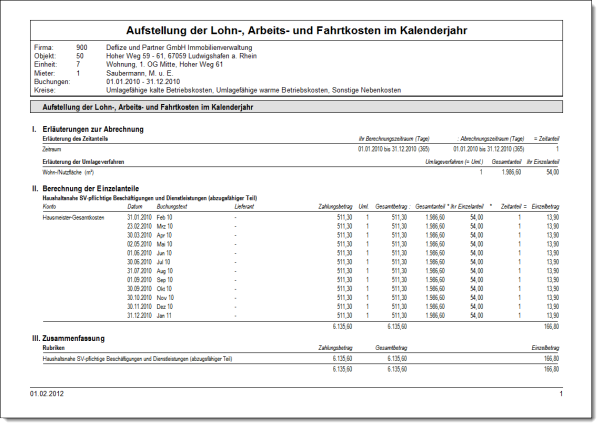Image resolution: width=600 pixels, height=426 pixels.
Task: Click date '31.01.2010' in Feb 10 row
Action: [x=140, y=217]
